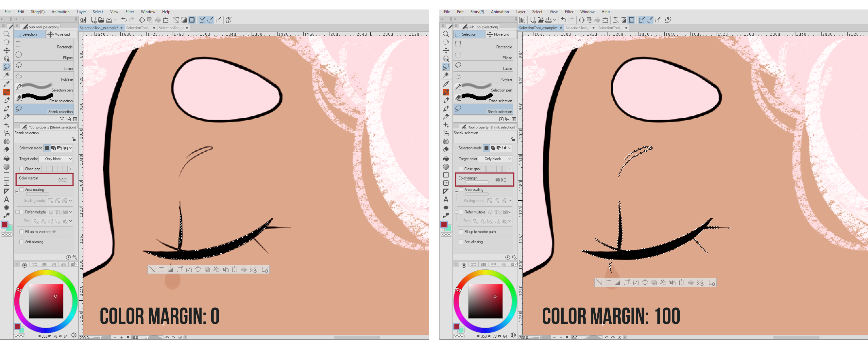Delete sub tool via trash icon in left window
The height and width of the screenshot is (353, 868).
pos(75,119)
